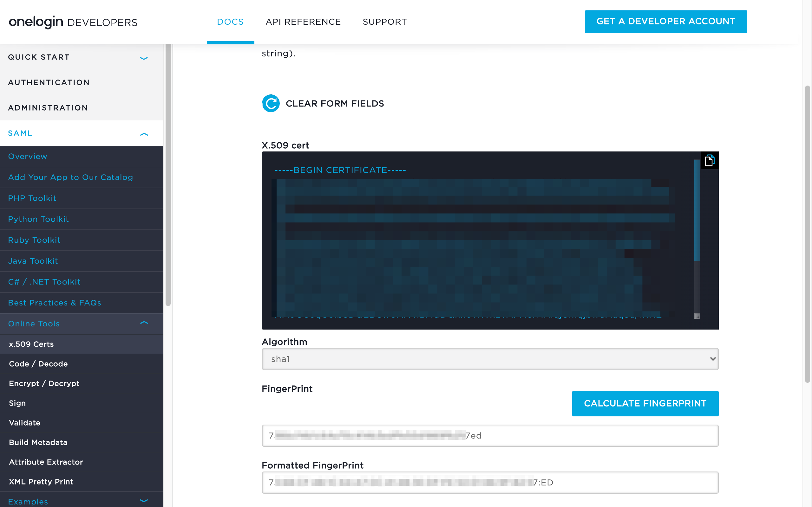Open the Code / Decode tool
The width and height of the screenshot is (812, 507).
(x=38, y=364)
